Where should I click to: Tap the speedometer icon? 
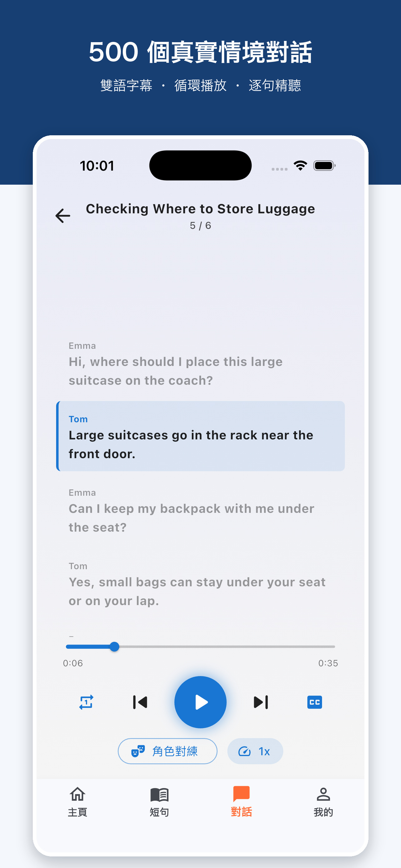245,751
